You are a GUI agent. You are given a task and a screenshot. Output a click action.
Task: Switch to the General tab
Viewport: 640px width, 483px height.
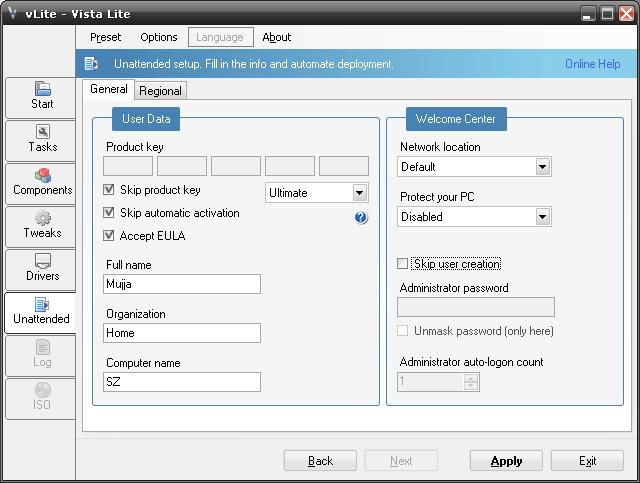click(109, 89)
